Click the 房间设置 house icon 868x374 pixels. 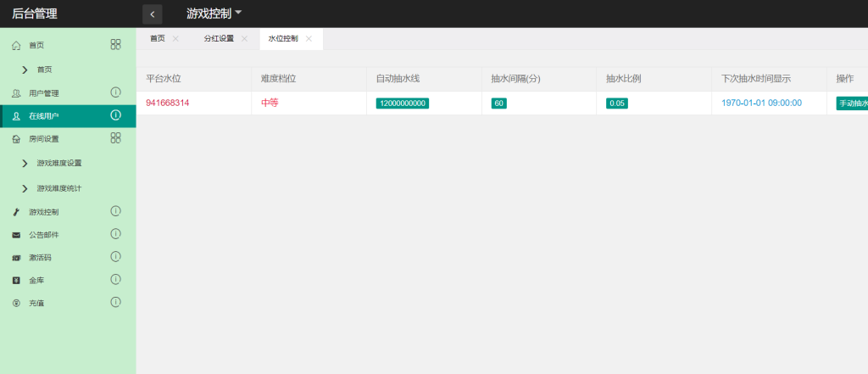(16, 138)
